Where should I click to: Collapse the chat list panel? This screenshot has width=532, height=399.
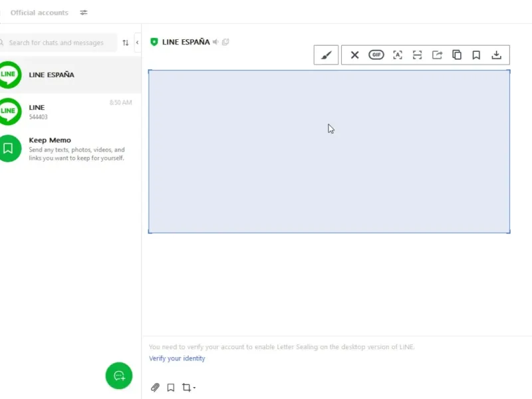(137, 43)
